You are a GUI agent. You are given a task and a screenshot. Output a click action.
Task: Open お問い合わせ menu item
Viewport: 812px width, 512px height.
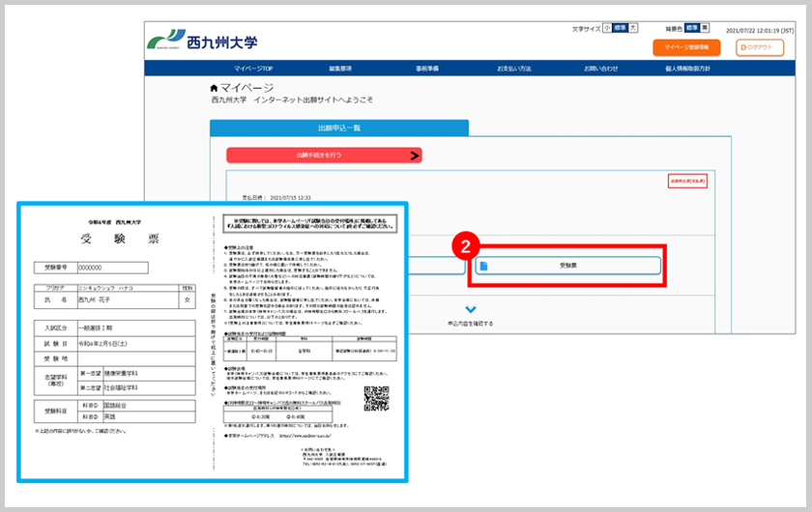point(600,69)
